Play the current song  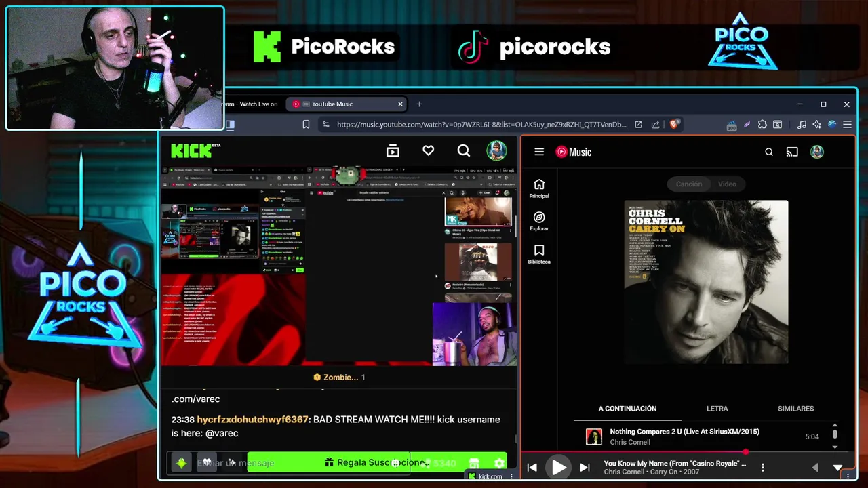pos(558,468)
